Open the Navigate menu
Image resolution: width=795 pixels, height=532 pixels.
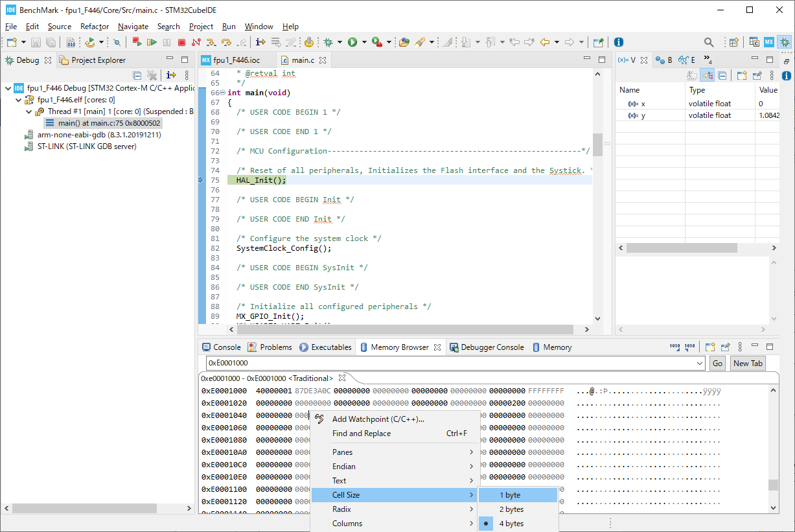point(133,27)
